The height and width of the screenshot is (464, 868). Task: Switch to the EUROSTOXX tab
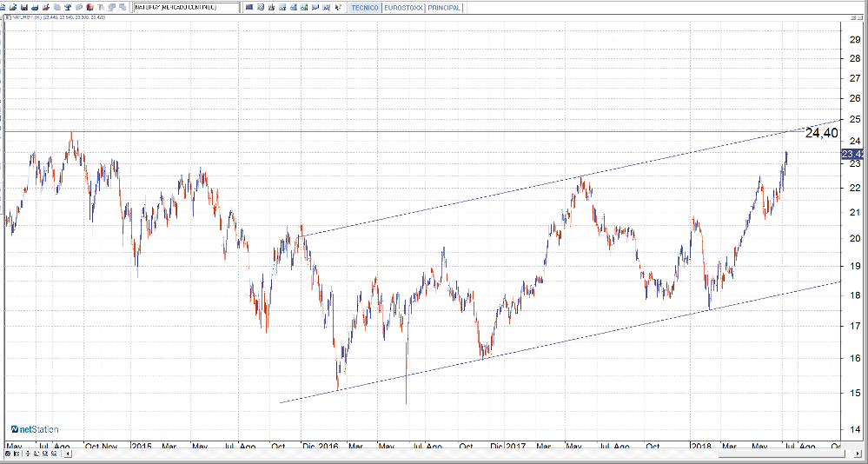pyautogui.click(x=403, y=8)
